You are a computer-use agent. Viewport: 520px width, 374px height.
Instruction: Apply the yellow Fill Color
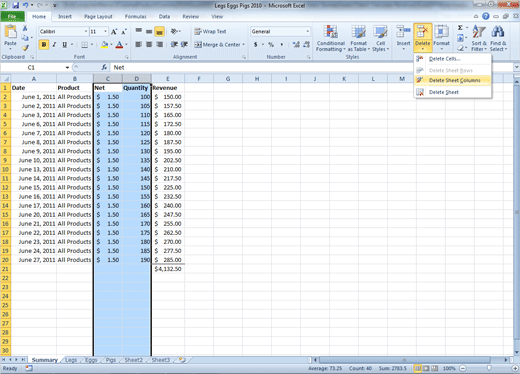[x=105, y=45]
